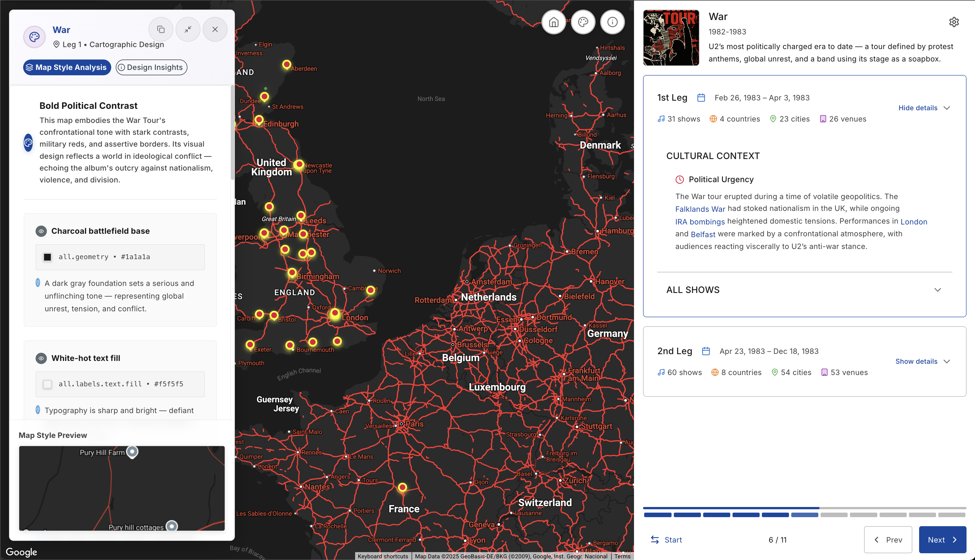The width and height of the screenshot is (975, 560).
Task: Click the 1st Leg calendar icon
Action: [x=701, y=98]
